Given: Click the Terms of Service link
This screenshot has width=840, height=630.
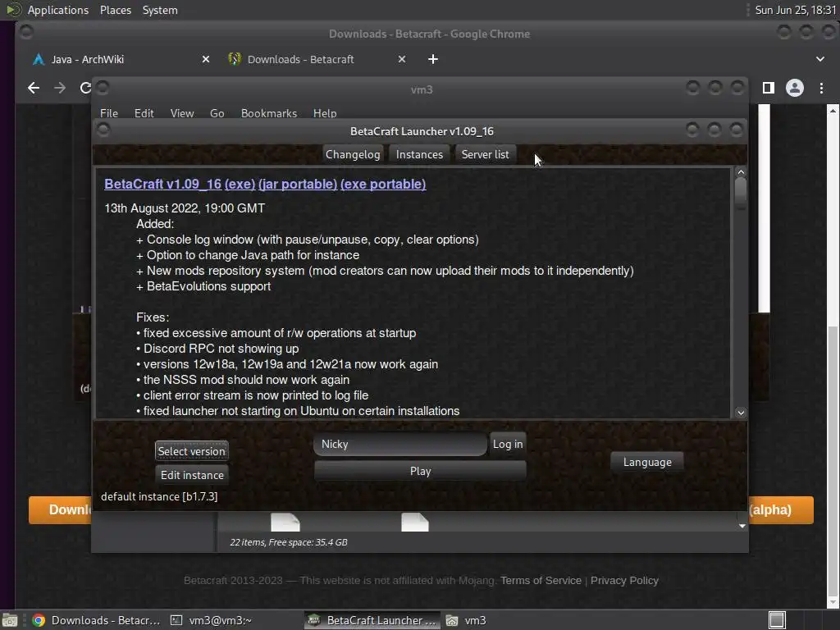Looking at the screenshot, I should [541, 580].
